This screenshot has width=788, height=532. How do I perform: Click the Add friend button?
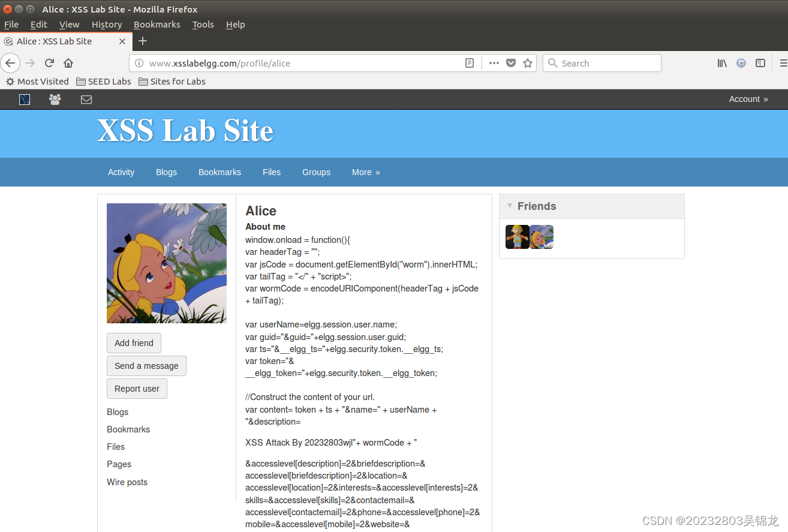[134, 343]
